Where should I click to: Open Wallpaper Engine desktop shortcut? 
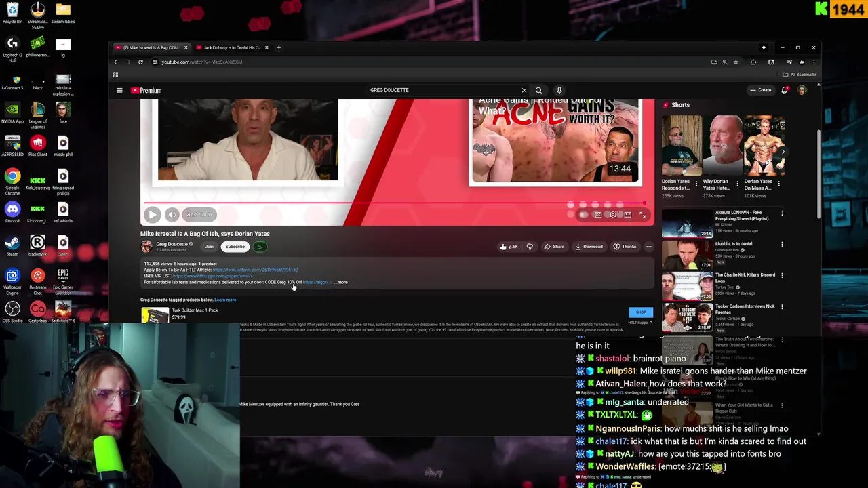(x=12, y=280)
